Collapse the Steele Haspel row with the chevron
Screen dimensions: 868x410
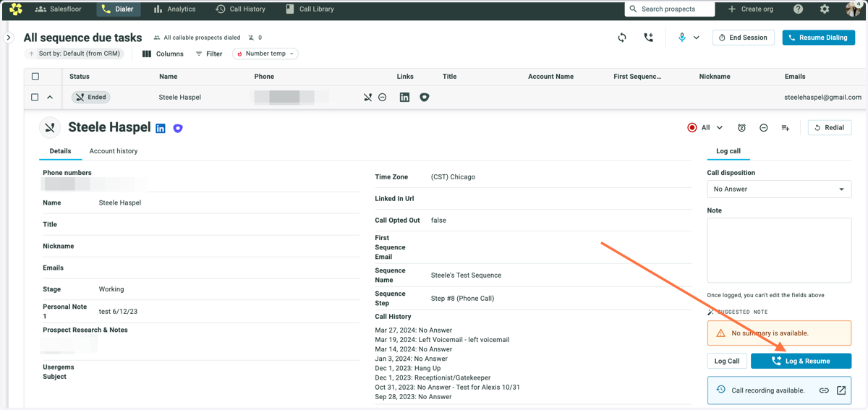click(50, 97)
